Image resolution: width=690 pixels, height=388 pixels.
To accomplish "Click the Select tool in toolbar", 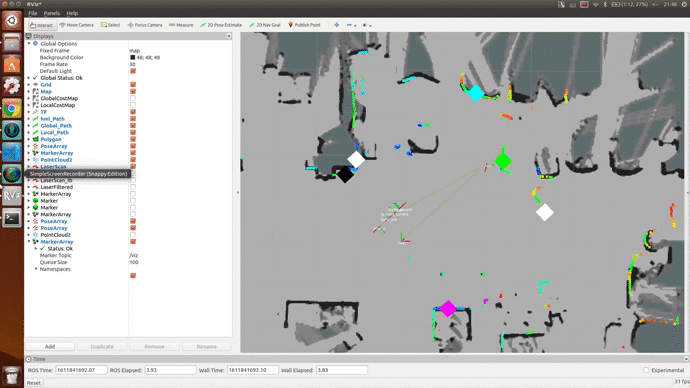I will 110,25.
